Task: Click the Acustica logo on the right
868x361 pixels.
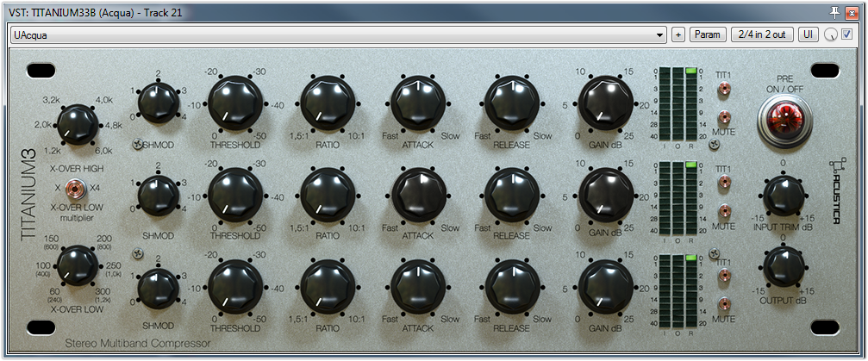Action: (x=836, y=190)
